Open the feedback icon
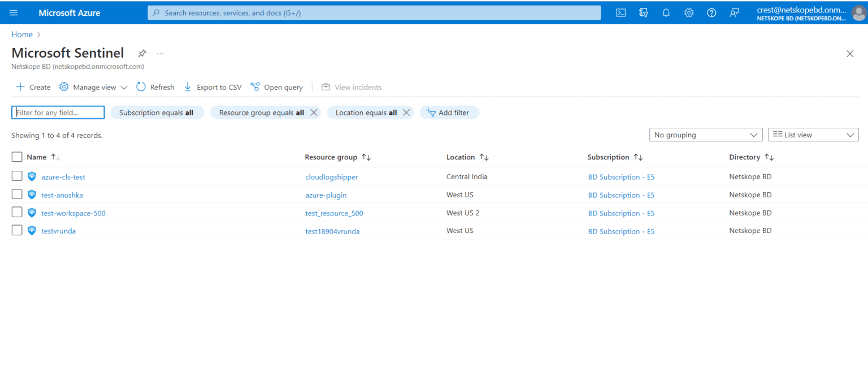The image size is (868, 384). 734,12
